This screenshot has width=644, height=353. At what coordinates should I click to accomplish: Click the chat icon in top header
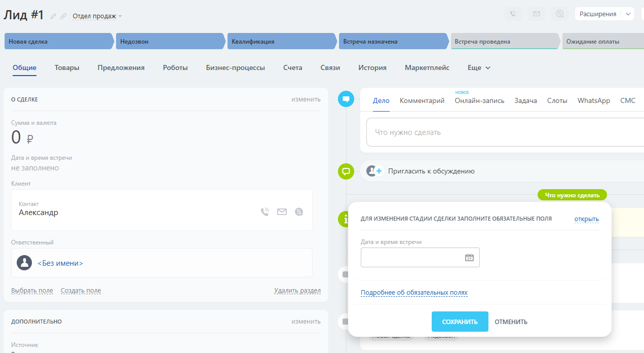[x=560, y=14]
